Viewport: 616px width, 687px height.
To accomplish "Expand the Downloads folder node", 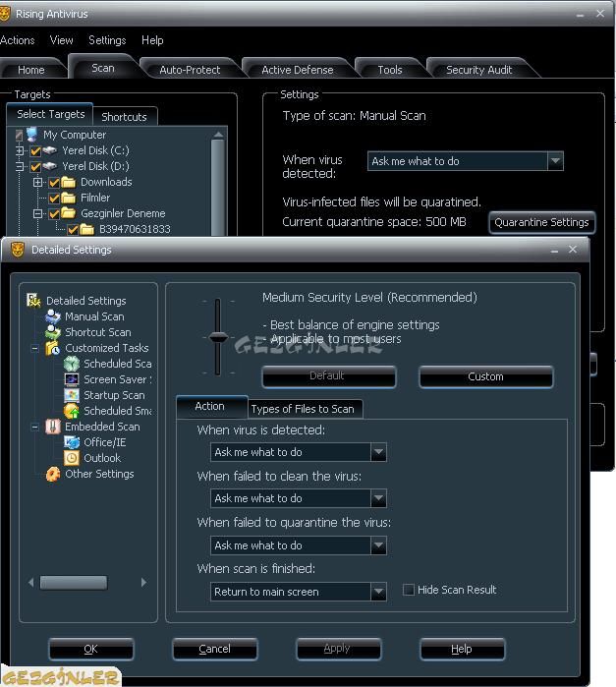I will coord(38,182).
